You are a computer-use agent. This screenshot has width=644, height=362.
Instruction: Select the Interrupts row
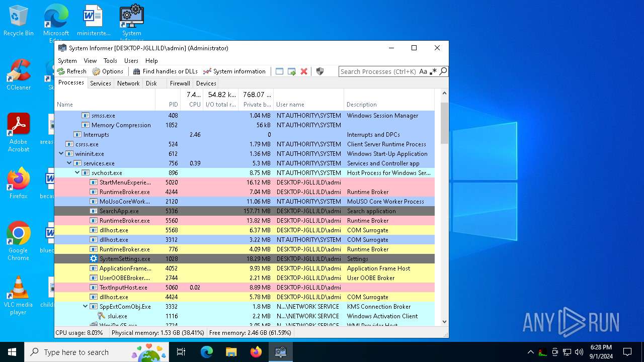click(x=245, y=135)
